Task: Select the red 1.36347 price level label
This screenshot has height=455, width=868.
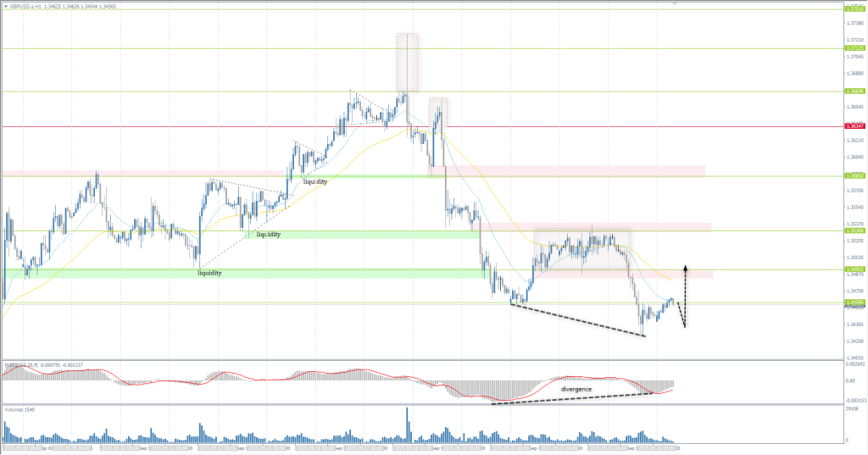Action: coord(854,126)
